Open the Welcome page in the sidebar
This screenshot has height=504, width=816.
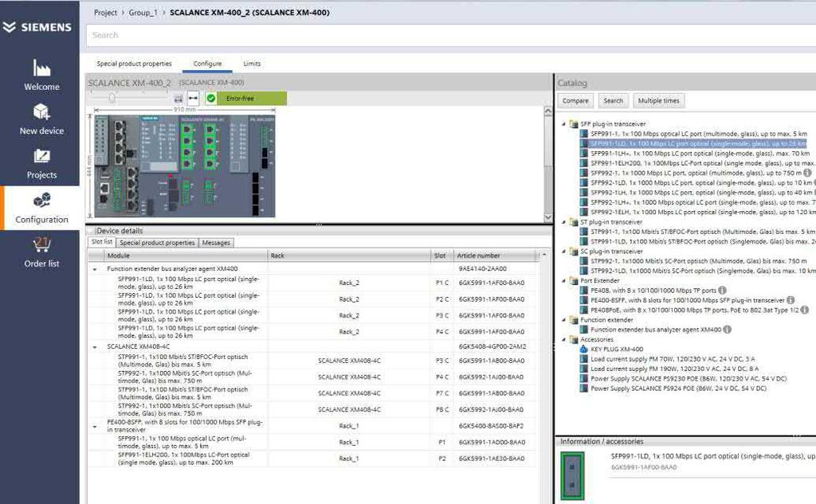click(x=41, y=75)
